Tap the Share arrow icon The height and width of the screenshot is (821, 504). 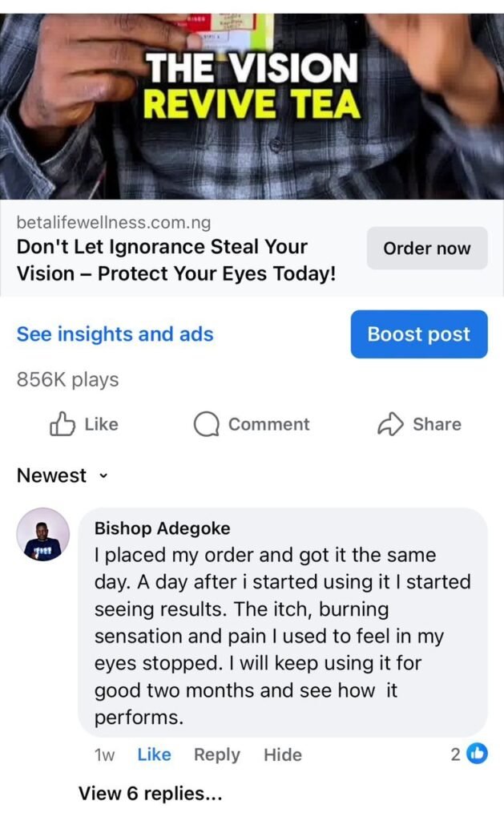(x=390, y=424)
